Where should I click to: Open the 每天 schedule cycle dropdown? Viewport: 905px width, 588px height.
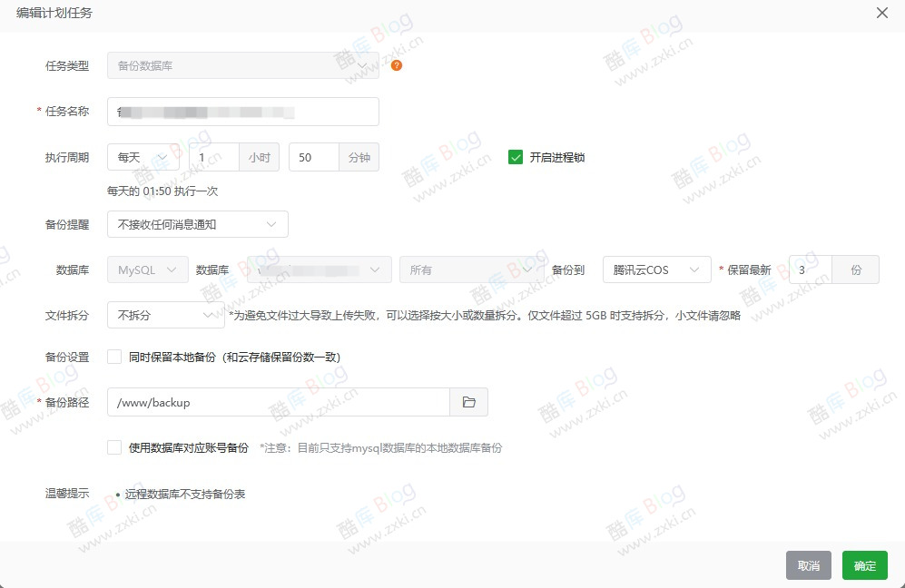143,156
